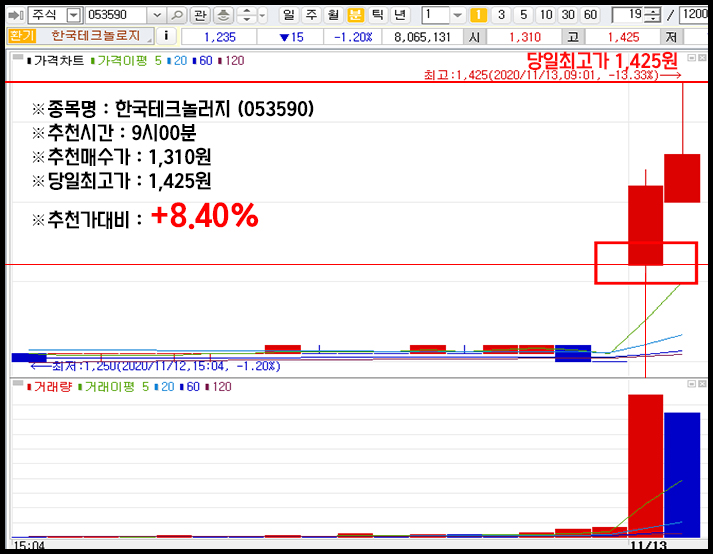Select the highlighted 1-minute interval button
This screenshot has width=713, height=554.
click(478, 15)
